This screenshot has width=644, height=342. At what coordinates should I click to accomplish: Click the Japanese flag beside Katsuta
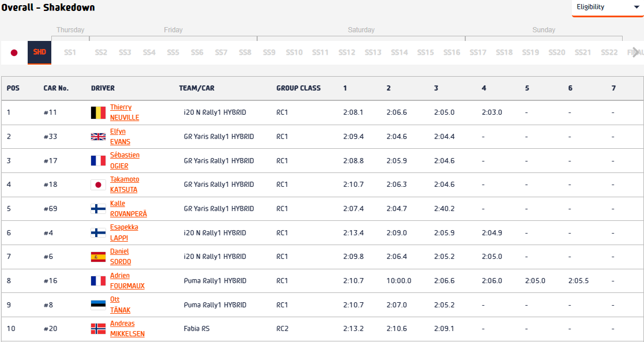pos(98,185)
